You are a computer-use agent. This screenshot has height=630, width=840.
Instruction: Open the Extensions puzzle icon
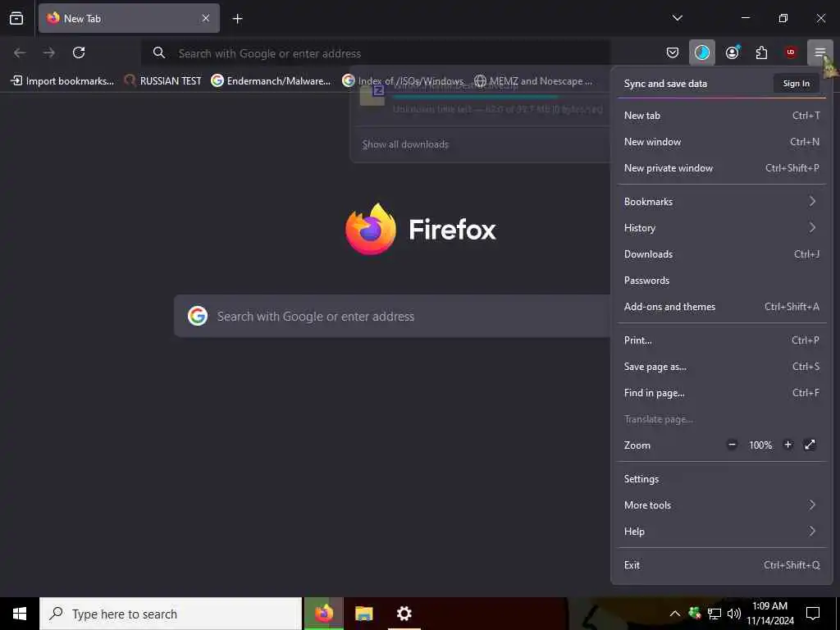click(x=761, y=52)
